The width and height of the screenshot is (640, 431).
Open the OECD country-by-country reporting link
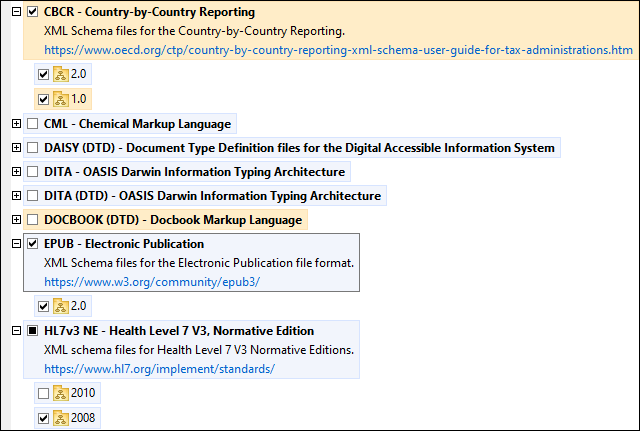pos(338,49)
